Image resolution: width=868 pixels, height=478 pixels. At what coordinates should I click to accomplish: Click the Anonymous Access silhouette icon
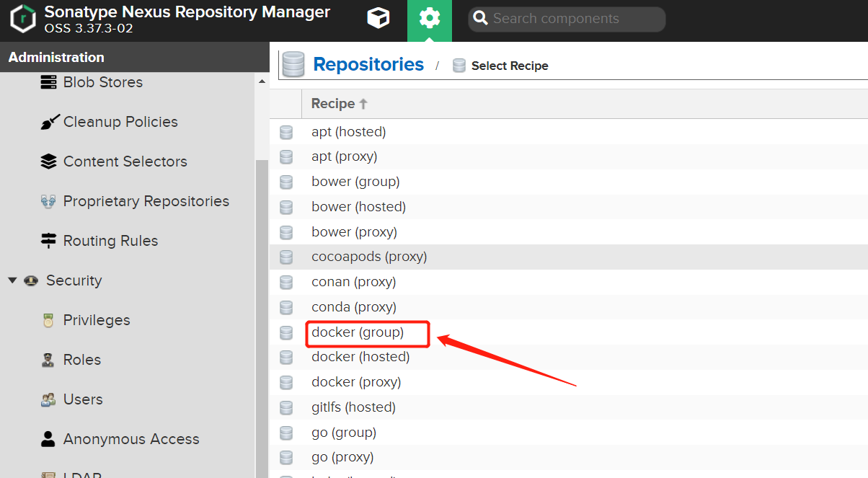pyautogui.click(x=48, y=439)
